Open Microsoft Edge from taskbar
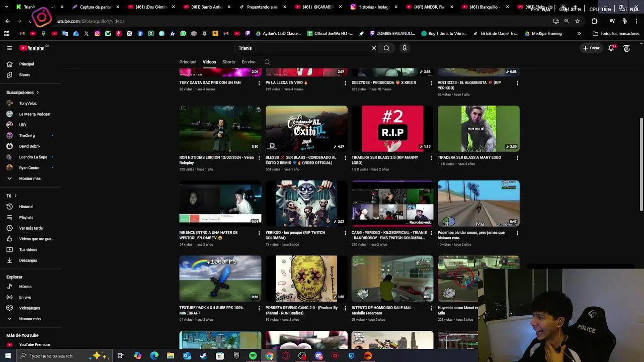Image resolution: width=644 pixels, height=362 pixels. click(x=154, y=356)
